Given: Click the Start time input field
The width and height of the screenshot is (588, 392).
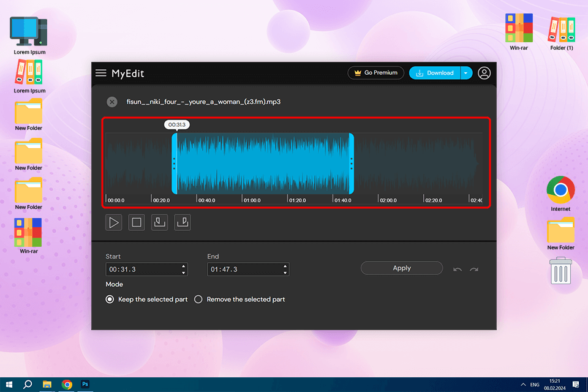Looking at the screenshot, I should pos(142,269).
